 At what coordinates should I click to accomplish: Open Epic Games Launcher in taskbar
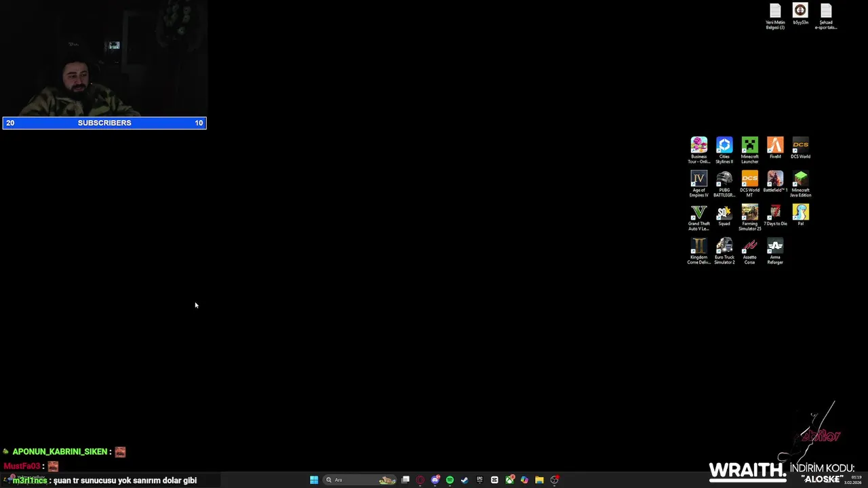479,480
